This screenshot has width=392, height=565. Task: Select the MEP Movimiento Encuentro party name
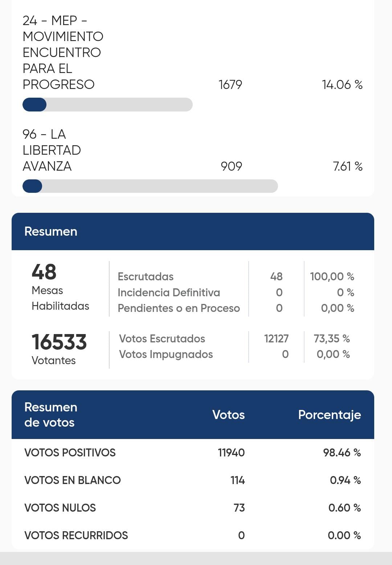[63, 52]
